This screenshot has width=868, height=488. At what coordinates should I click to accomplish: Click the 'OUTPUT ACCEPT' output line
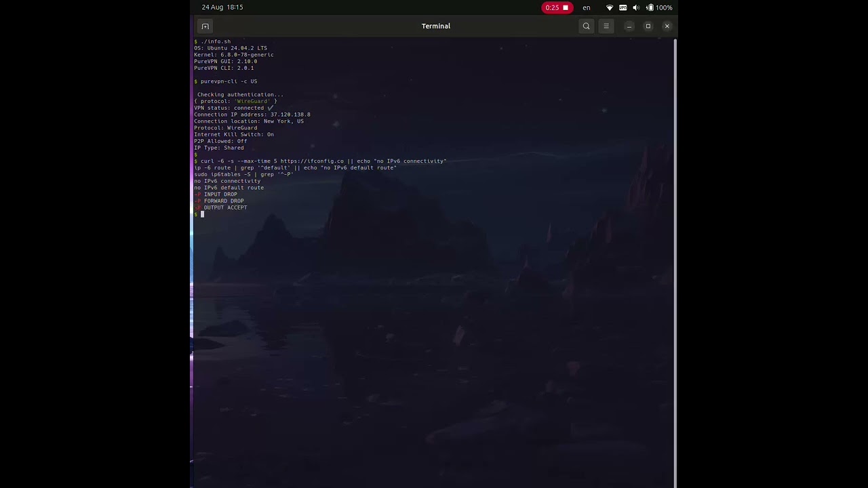coord(225,207)
